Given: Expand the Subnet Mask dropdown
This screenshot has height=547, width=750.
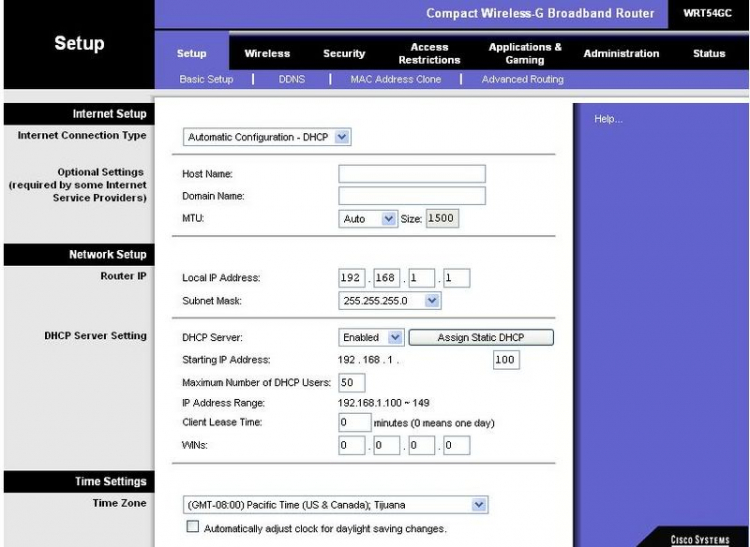Looking at the screenshot, I should click(x=389, y=301).
